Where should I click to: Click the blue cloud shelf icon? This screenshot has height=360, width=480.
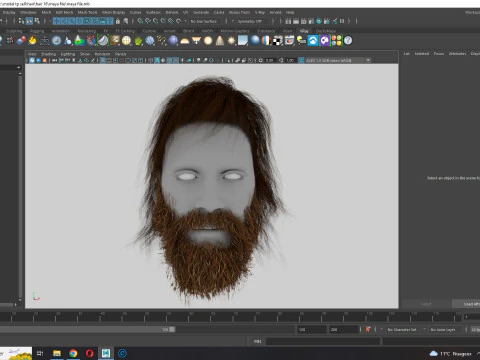(313, 41)
